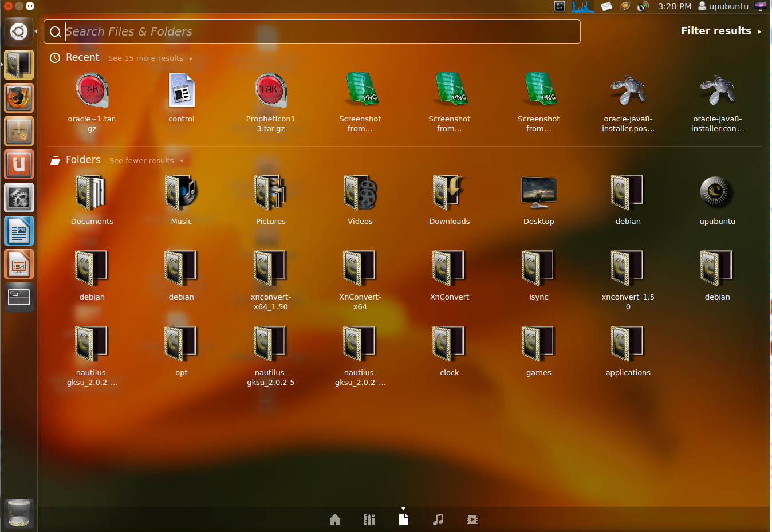Open LibreOffice Impress from the launcher

click(x=19, y=264)
